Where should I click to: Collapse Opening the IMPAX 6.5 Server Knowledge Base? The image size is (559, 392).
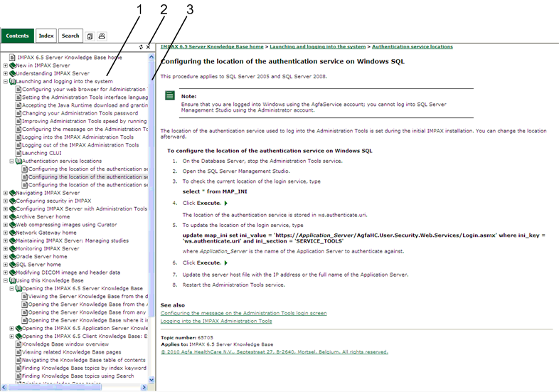tap(12, 289)
